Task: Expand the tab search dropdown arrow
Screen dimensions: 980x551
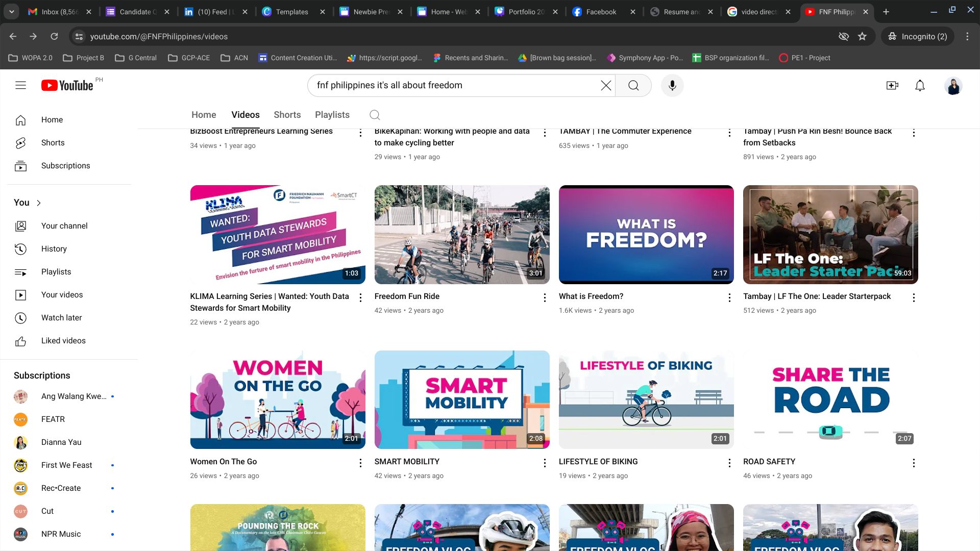Action: [x=11, y=12]
